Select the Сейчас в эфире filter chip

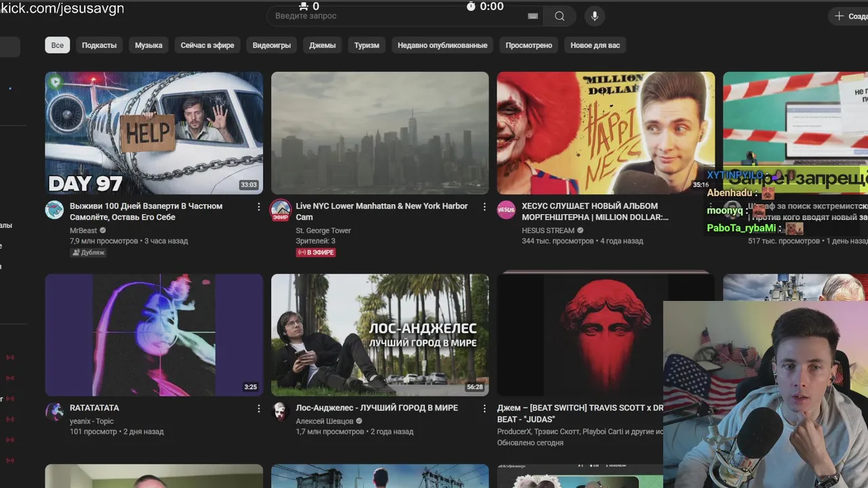coord(208,45)
